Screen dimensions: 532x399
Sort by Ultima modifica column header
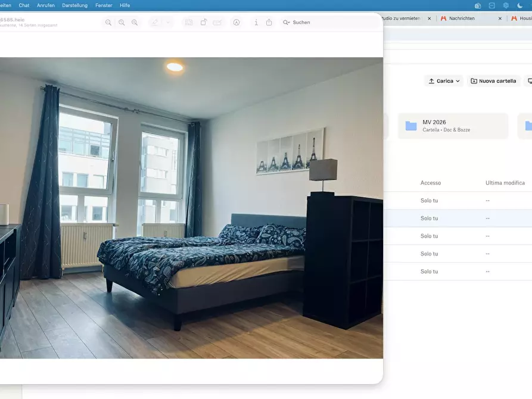[505, 183]
